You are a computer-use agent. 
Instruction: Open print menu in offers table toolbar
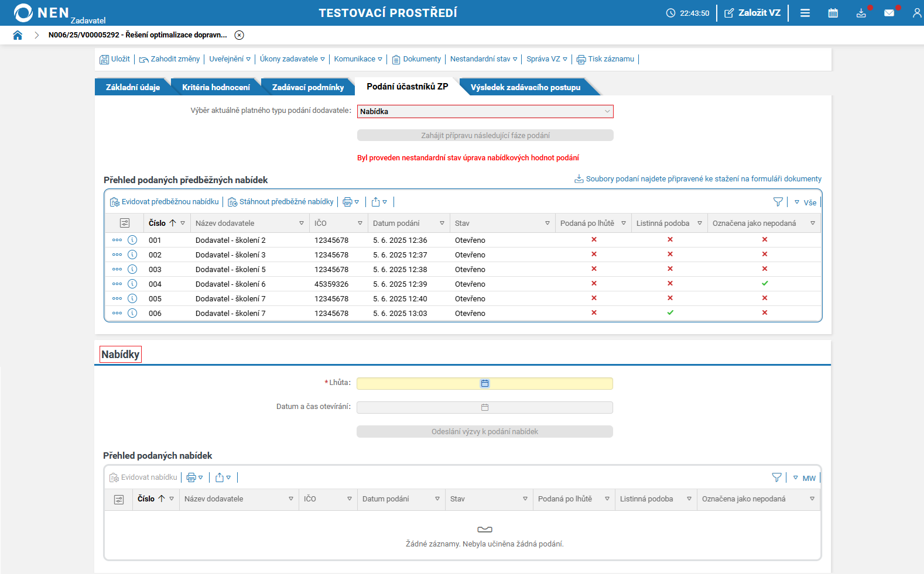click(x=194, y=477)
